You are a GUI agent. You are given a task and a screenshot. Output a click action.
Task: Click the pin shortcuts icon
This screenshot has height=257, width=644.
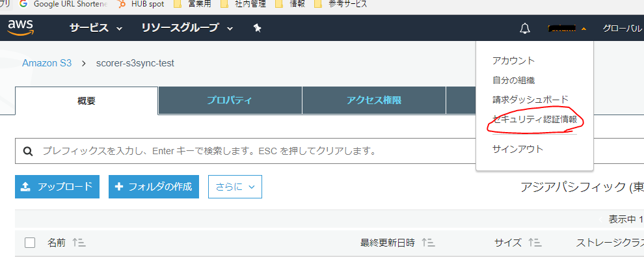point(257,28)
